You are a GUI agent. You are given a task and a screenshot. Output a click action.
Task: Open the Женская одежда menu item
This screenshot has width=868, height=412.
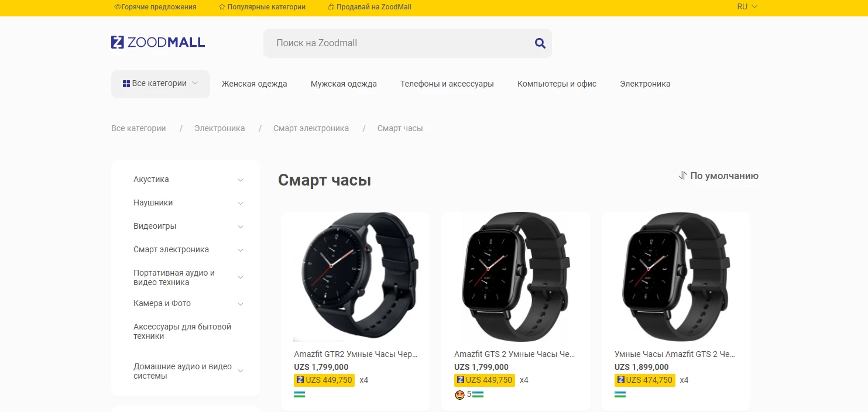coord(254,84)
